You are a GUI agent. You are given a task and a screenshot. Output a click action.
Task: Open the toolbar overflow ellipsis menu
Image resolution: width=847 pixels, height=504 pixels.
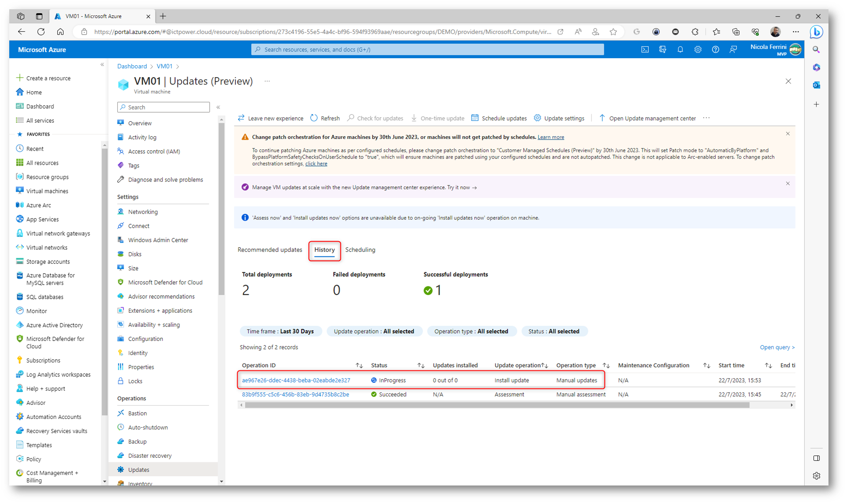tap(706, 118)
